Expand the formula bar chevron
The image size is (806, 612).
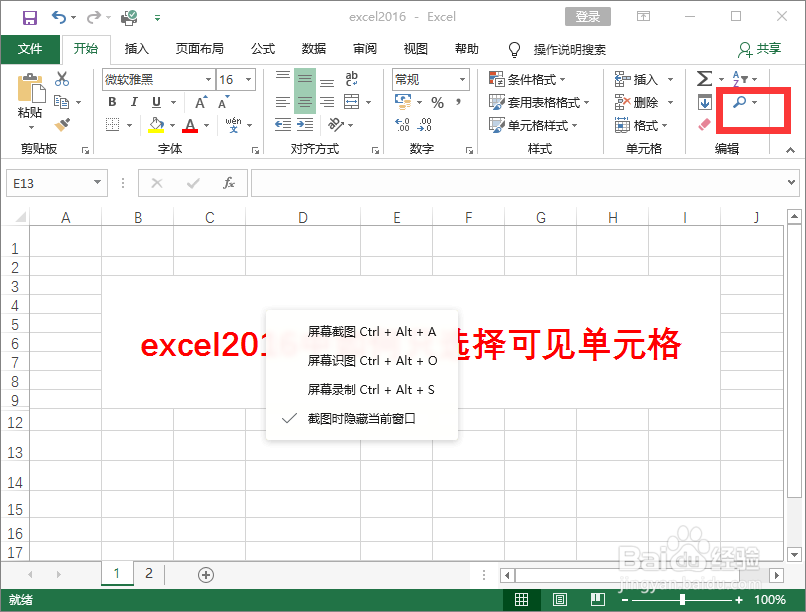(791, 182)
